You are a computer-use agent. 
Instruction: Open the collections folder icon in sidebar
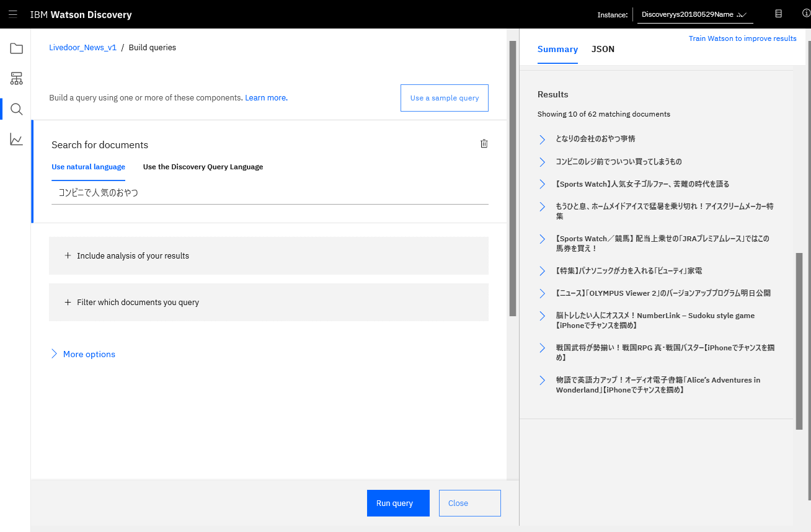16,48
